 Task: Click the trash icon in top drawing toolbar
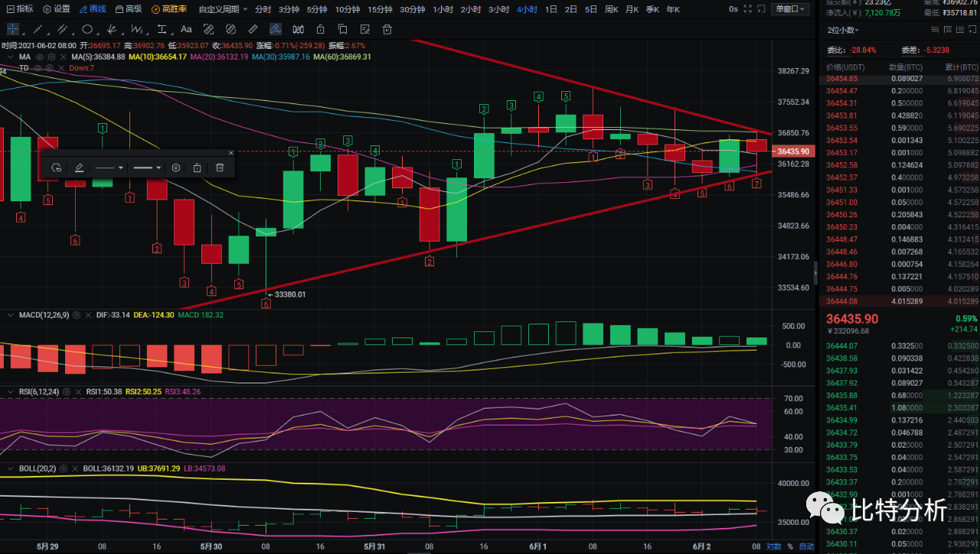pos(387,30)
